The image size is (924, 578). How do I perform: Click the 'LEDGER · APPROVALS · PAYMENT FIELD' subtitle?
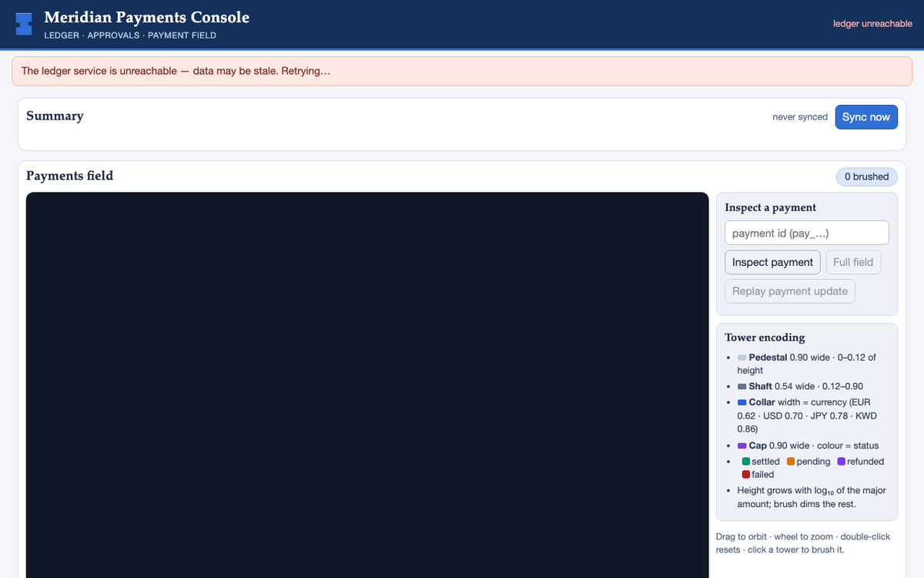[x=130, y=35]
